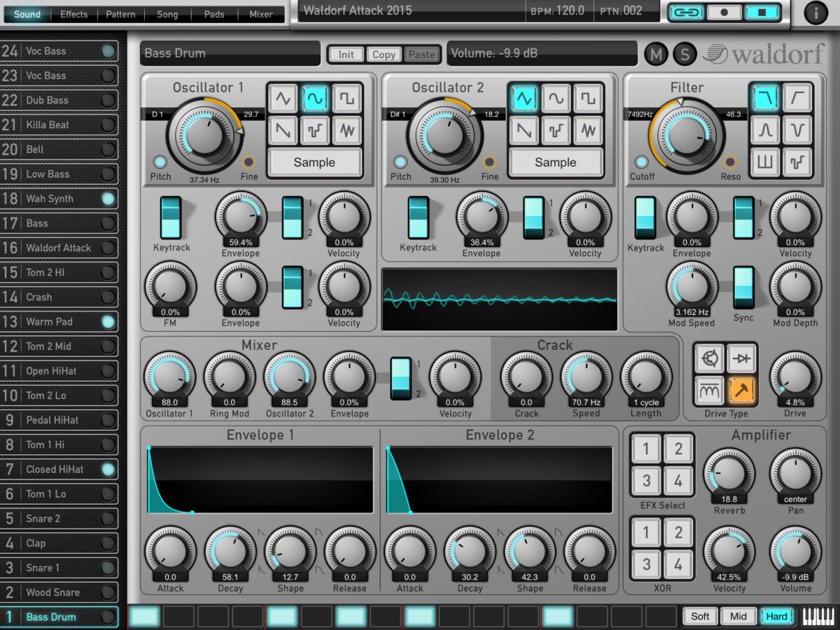Mute the Bass Drum with the M button
Image resolution: width=840 pixels, height=630 pixels.
[x=656, y=54]
